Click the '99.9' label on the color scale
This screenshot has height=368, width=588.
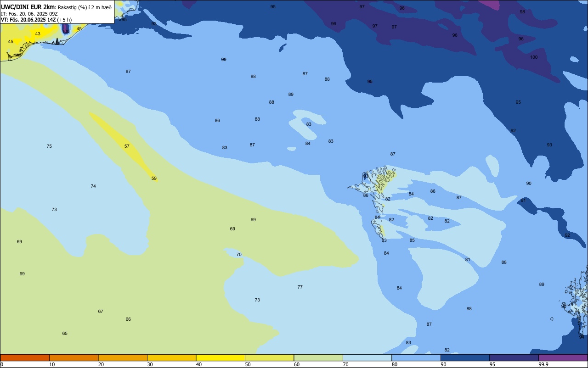(x=544, y=364)
